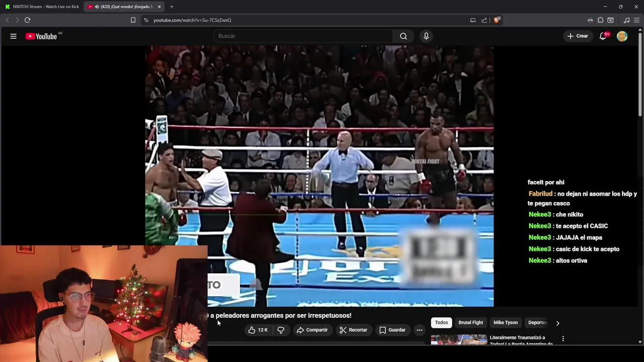Click chat message 'altos ortiva'
This screenshot has height=362, width=644.
click(x=572, y=260)
